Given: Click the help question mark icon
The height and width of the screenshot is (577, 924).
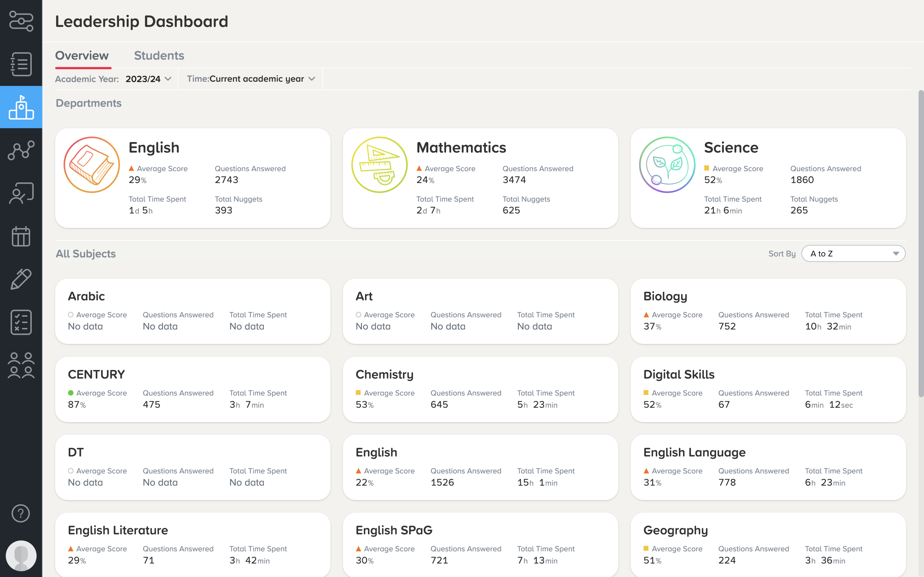Looking at the screenshot, I should 21,513.
